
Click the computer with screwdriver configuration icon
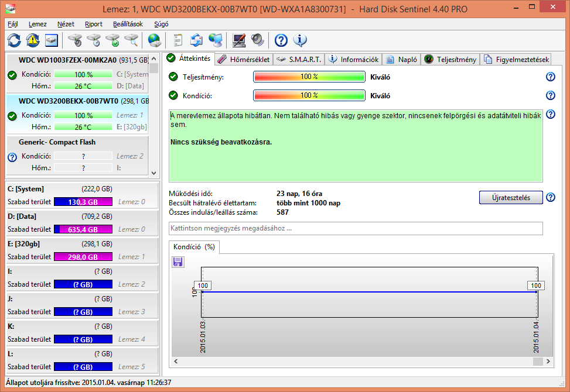click(x=239, y=40)
